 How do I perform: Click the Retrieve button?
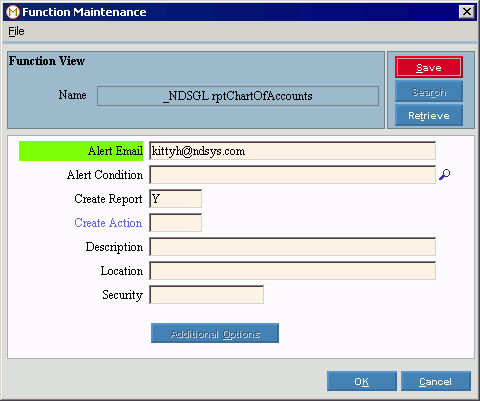pyautogui.click(x=429, y=115)
